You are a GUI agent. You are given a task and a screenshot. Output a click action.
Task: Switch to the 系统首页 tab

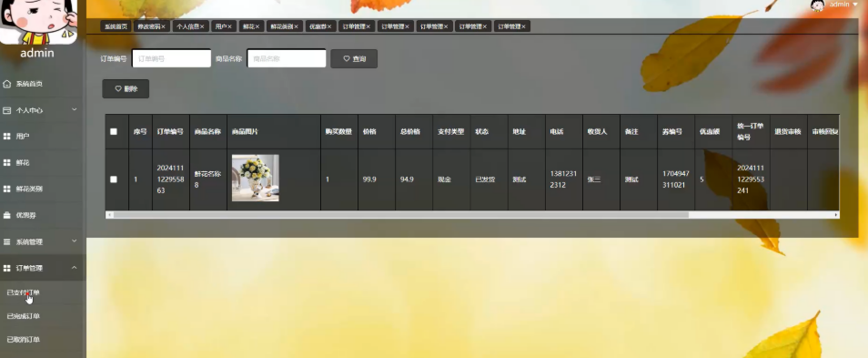click(116, 26)
